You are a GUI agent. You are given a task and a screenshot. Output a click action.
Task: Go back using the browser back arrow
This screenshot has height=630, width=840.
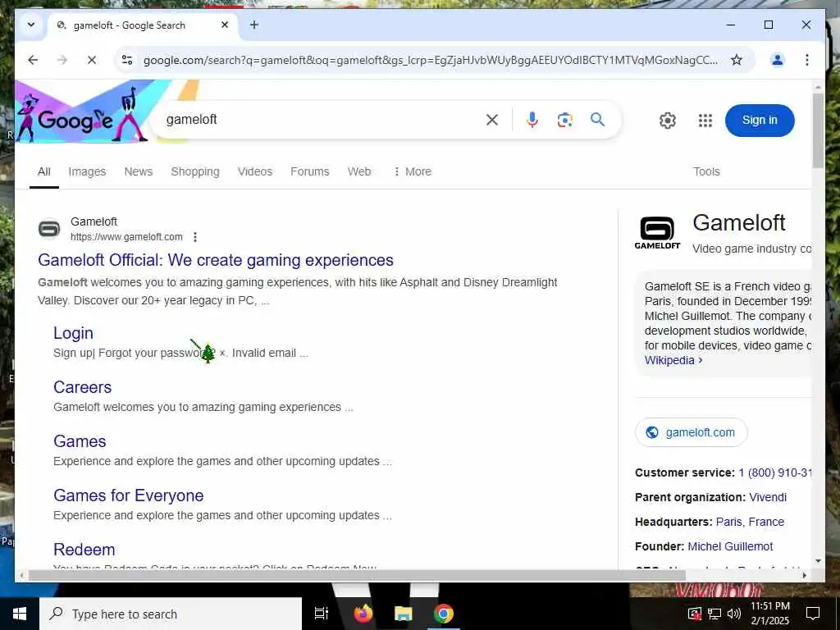pyautogui.click(x=33, y=59)
